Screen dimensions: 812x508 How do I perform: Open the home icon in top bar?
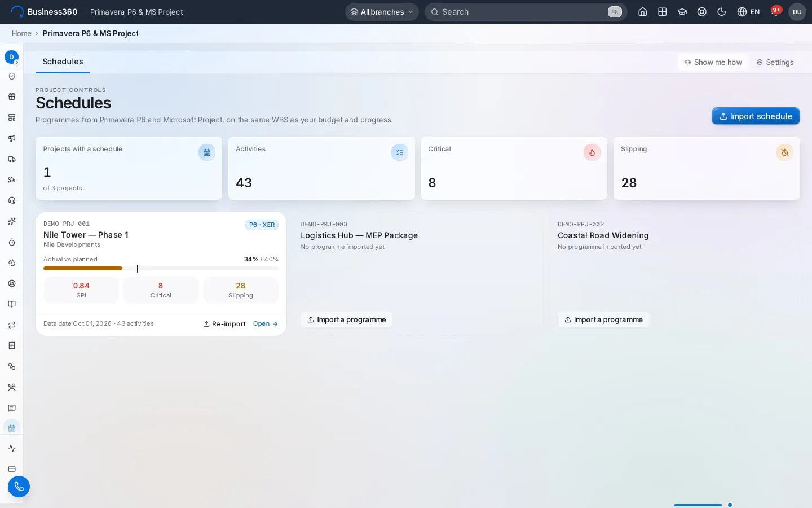pos(642,12)
